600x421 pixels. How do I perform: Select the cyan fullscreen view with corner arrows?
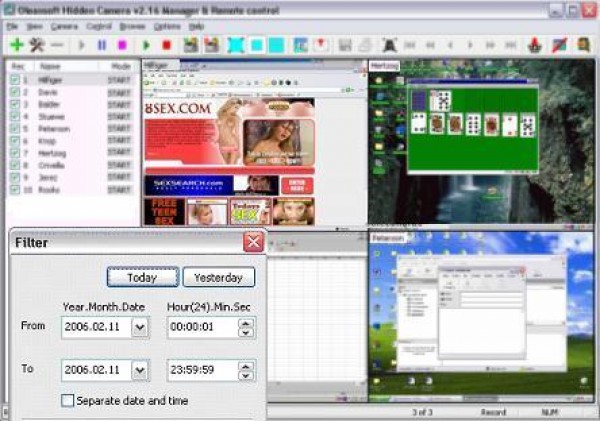coord(236,45)
